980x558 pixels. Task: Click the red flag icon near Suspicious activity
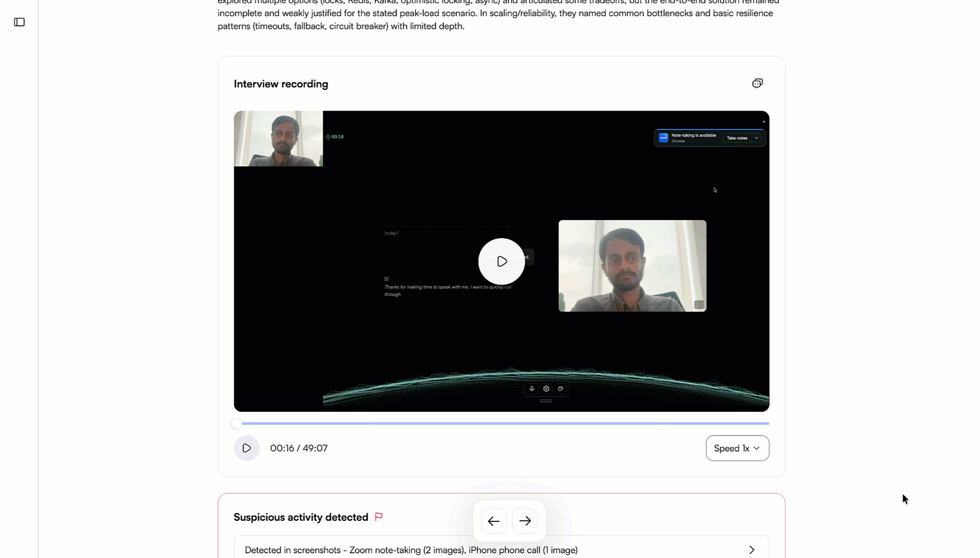click(379, 517)
